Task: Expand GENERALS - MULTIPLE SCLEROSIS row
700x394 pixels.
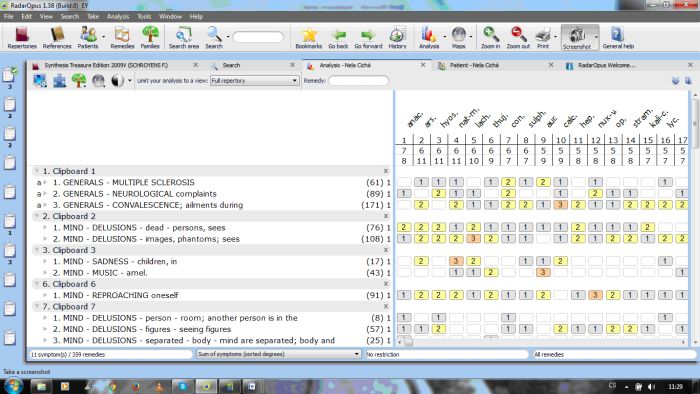Action: point(45,182)
